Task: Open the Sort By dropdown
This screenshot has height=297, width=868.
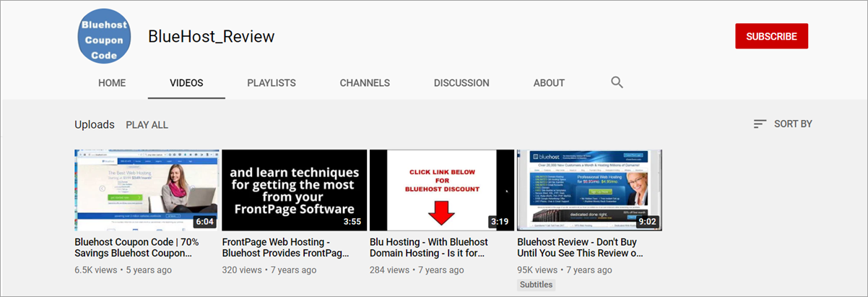Action: 783,124
